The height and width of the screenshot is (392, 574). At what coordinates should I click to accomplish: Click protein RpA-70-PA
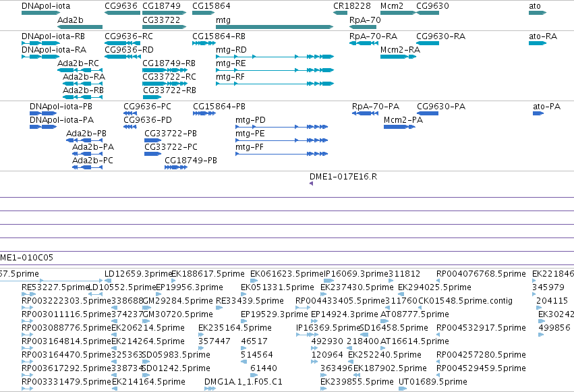365,113
